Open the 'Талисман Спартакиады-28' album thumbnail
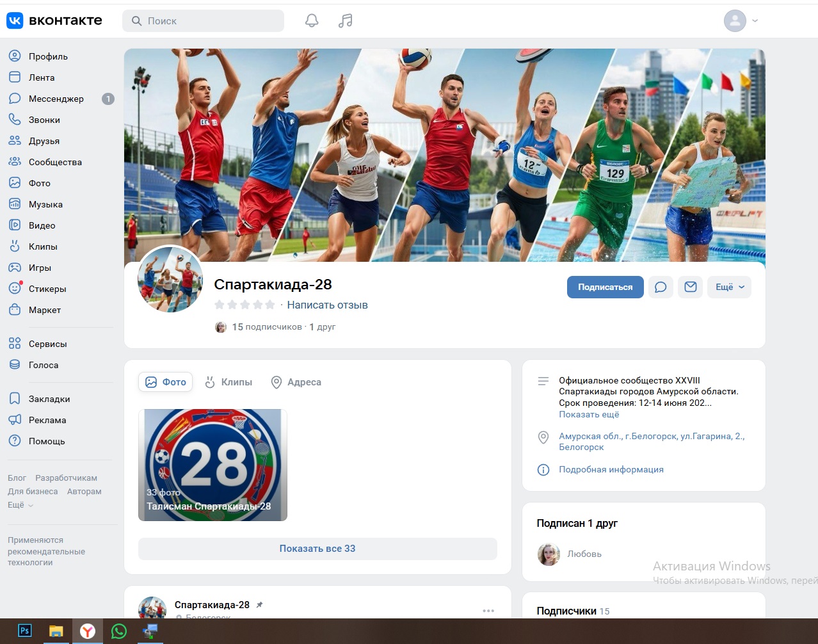 (213, 465)
